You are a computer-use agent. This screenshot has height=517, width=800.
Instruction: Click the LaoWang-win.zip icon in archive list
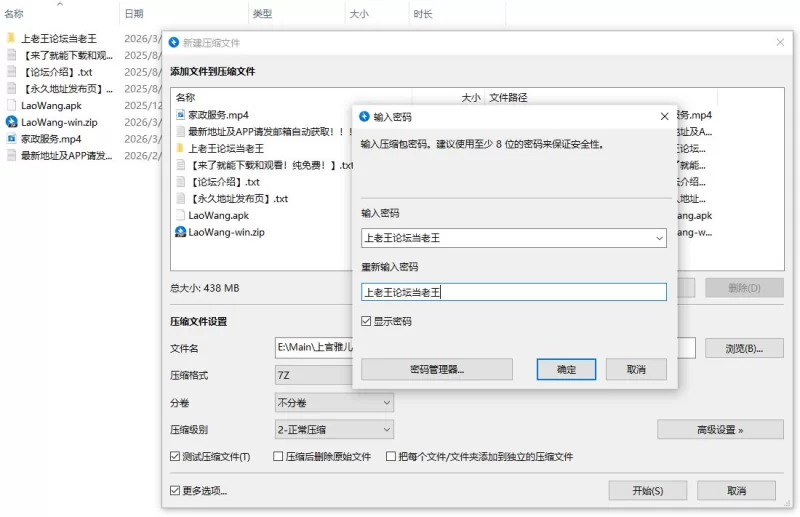(x=180, y=232)
